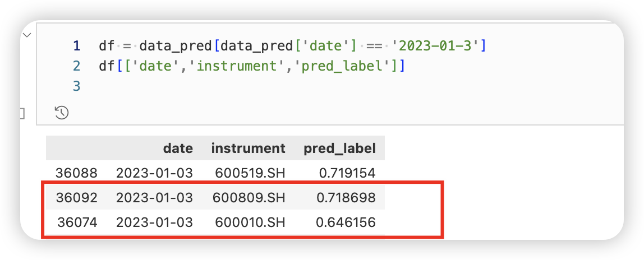The image size is (644, 260).
Task: Click row index 36088
Action: point(77,173)
